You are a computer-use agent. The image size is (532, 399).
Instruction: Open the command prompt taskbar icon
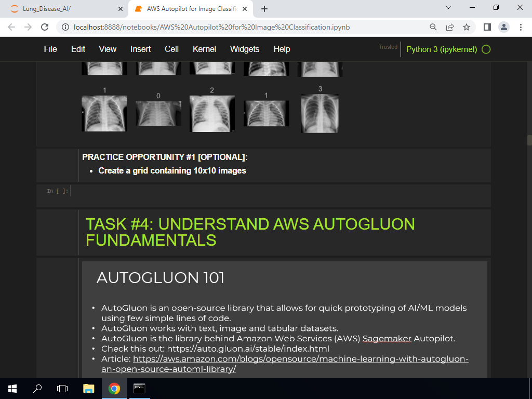[x=139, y=389]
